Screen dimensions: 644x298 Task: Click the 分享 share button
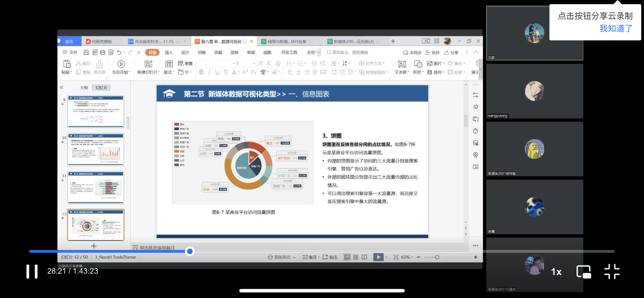click(x=451, y=52)
